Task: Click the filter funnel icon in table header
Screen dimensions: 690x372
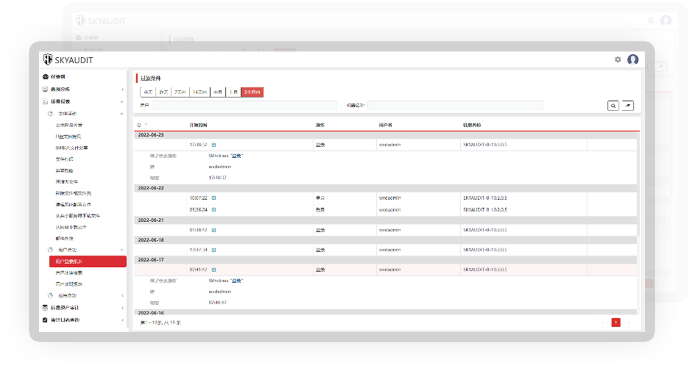Action: coord(146,125)
